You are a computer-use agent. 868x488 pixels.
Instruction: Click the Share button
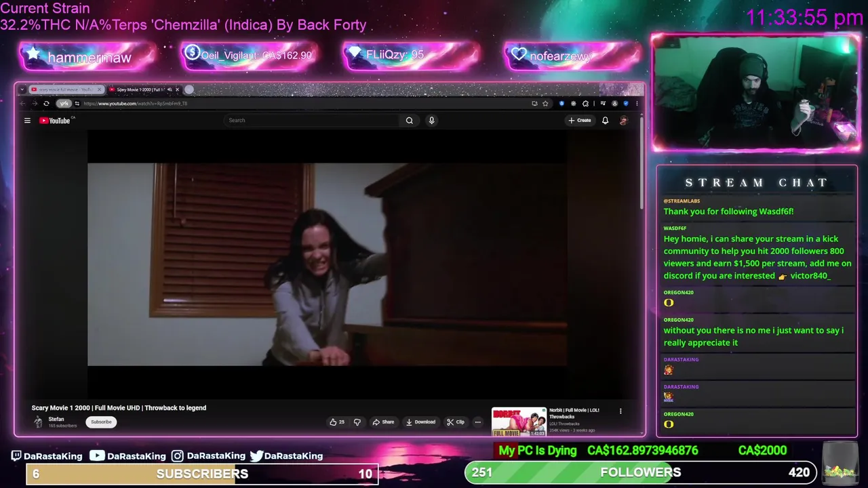tap(383, 422)
